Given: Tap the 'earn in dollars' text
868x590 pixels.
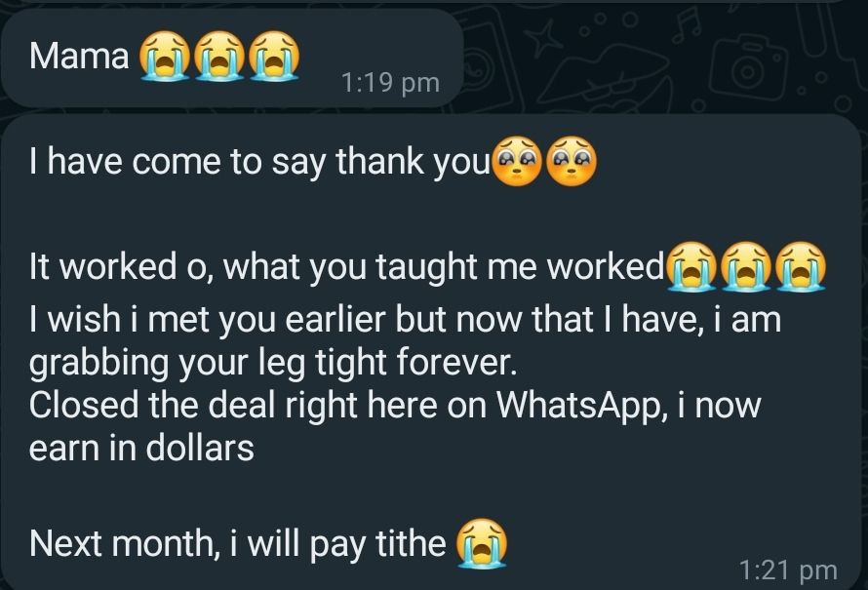Looking at the screenshot, I should coord(141,448).
